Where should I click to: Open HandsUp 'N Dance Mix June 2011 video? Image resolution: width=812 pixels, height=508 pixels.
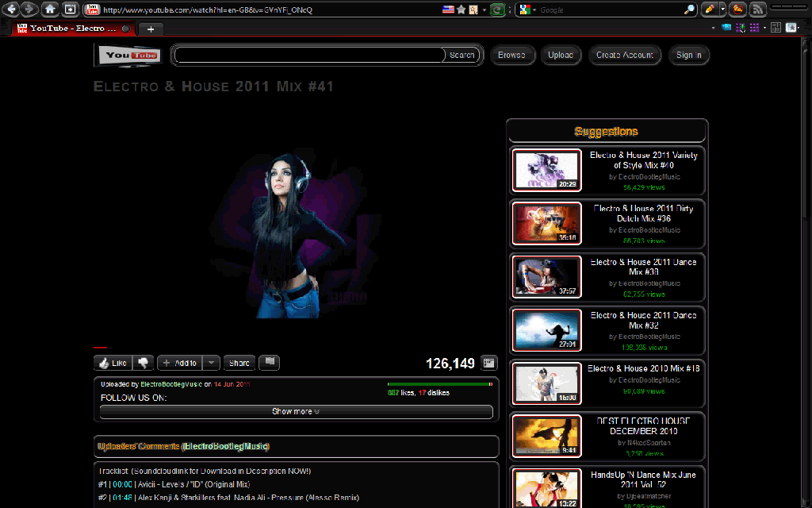point(644,479)
